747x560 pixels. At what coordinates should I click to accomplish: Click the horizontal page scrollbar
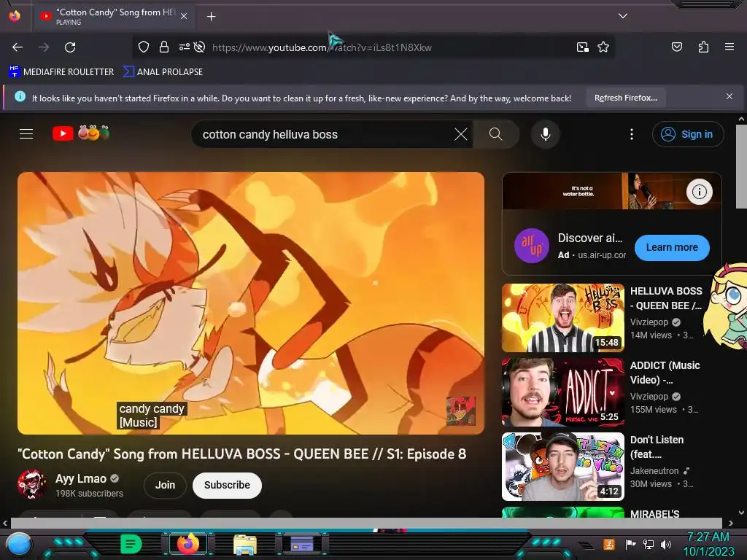point(366,523)
